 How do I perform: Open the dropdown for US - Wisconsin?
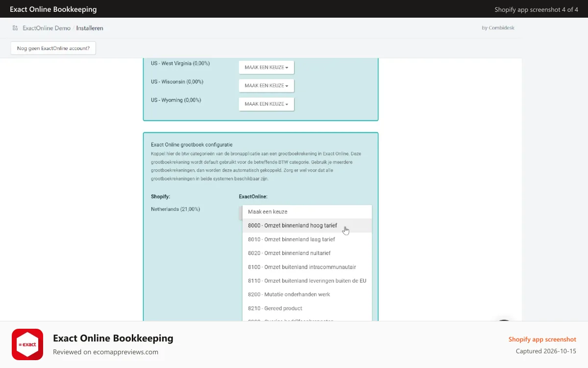click(x=267, y=85)
